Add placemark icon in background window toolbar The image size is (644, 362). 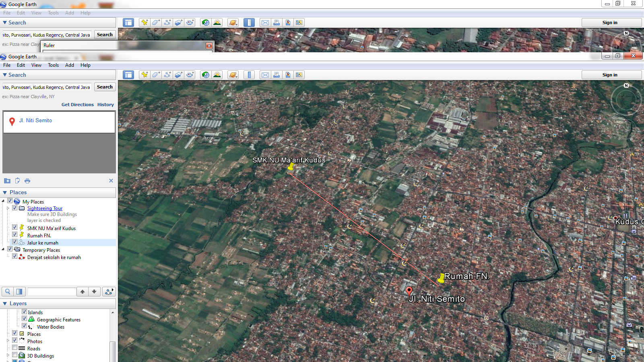pyautogui.click(x=144, y=23)
